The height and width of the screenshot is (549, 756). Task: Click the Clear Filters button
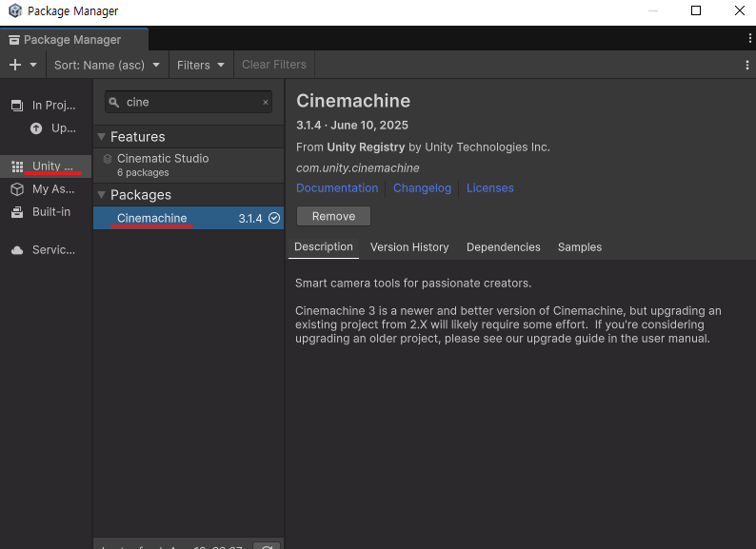click(x=274, y=65)
